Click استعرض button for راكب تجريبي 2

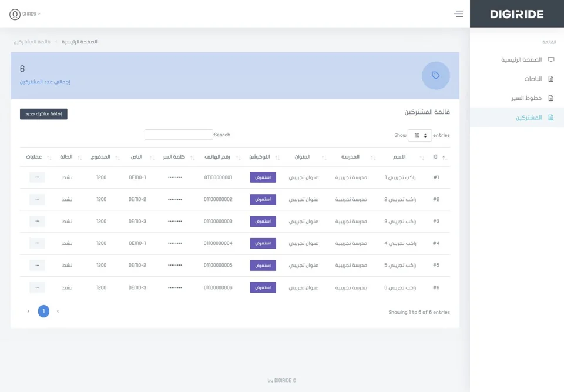[263, 199]
